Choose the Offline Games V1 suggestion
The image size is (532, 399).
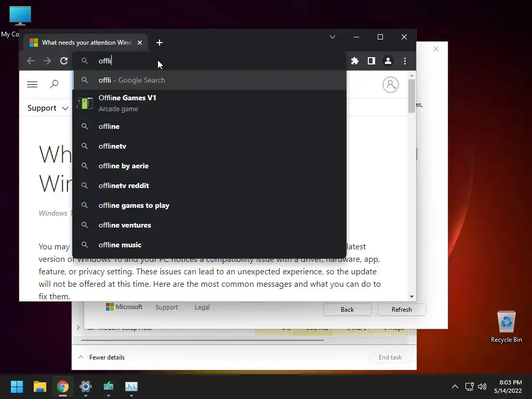pyautogui.click(x=209, y=103)
